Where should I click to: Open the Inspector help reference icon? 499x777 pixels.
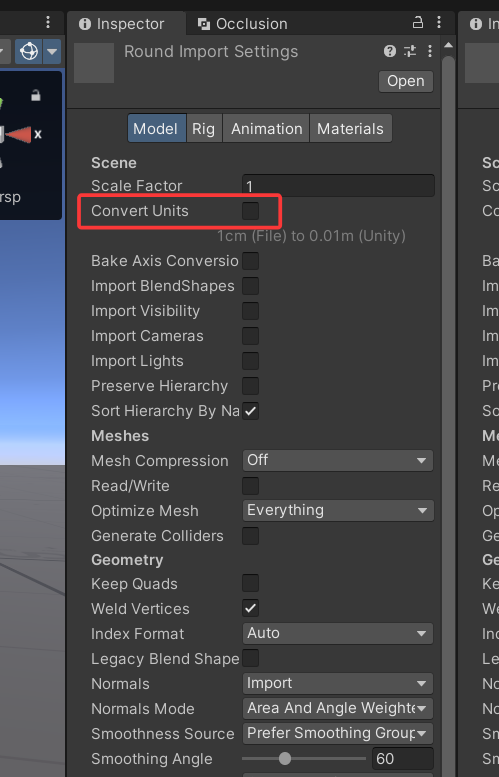click(x=389, y=51)
